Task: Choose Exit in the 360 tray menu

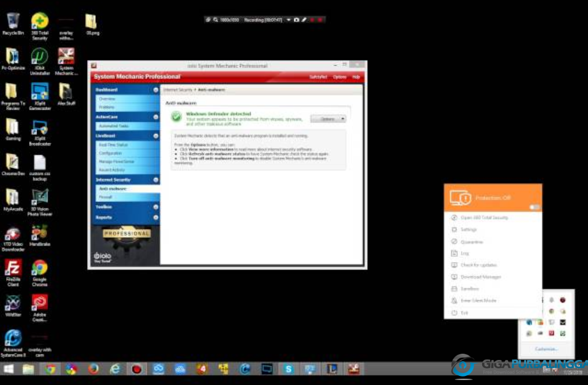Action: [x=493, y=313]
